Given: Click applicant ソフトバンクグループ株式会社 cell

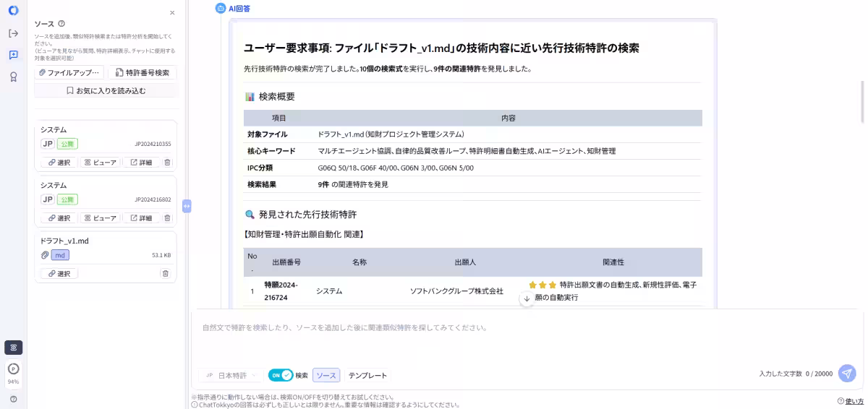Looking at the screenshot, I should coord(456,291).
